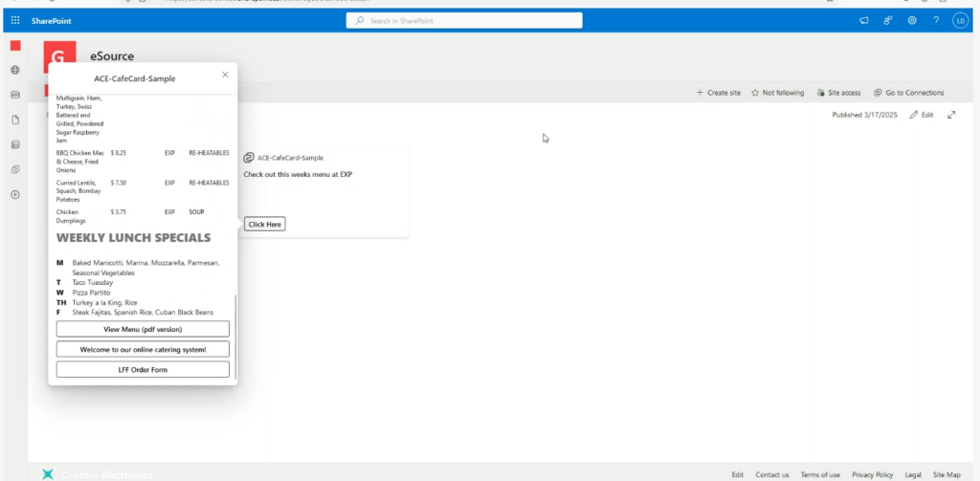This screenshot has width=980, height=481.
Task: Click the SOUP category cell
Action: pos(197,211)
